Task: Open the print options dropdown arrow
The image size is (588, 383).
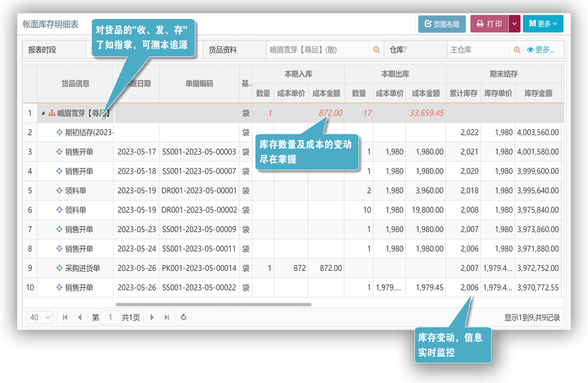Action: [x=514, y=24]
